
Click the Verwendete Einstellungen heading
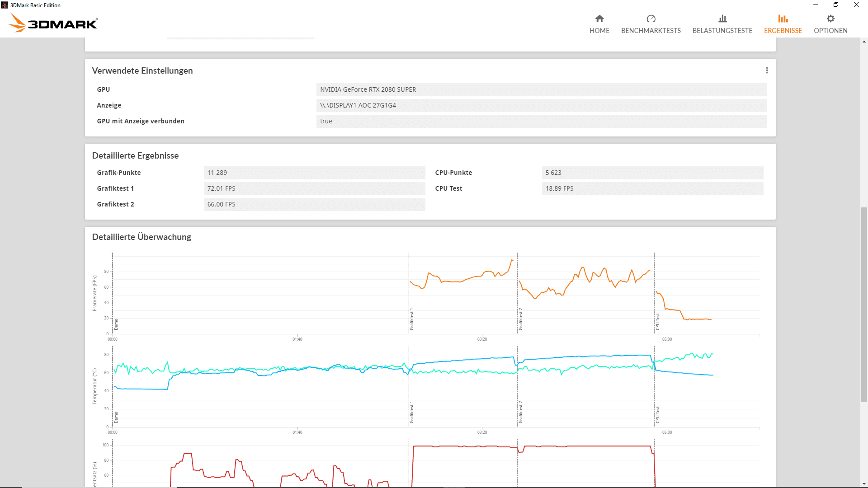coord(142,70)
